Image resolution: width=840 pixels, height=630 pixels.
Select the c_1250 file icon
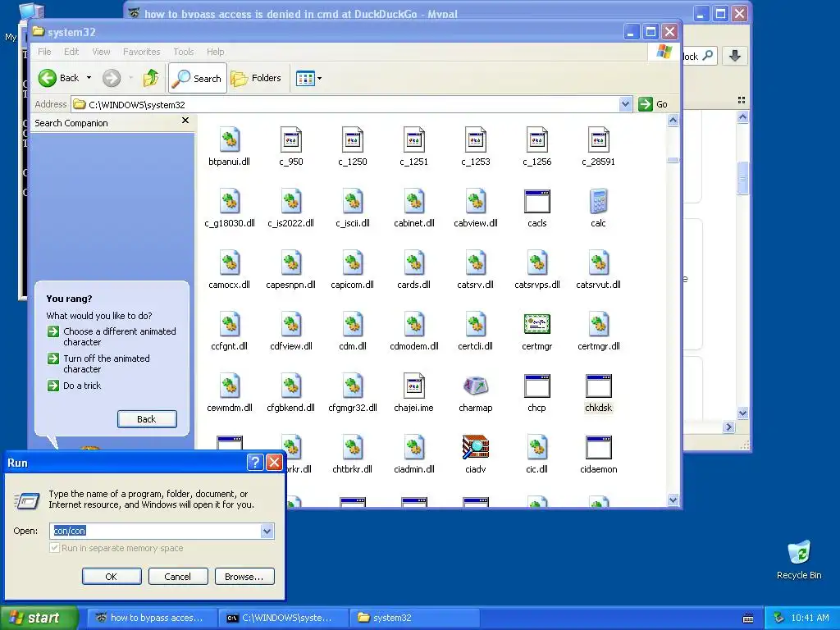click(353, 140)
